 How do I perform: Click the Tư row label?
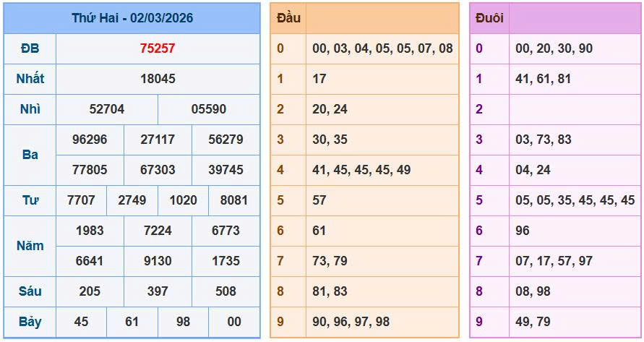click(30, 200)
